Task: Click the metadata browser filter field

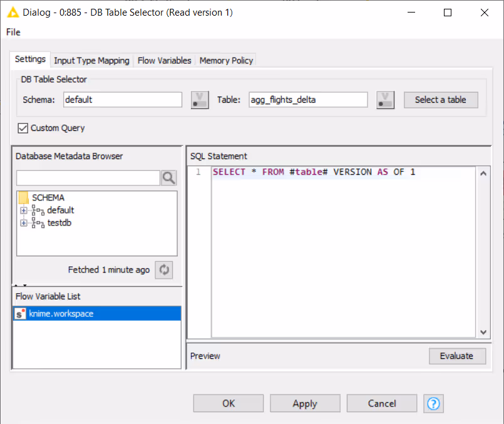Action: [88, 178]
